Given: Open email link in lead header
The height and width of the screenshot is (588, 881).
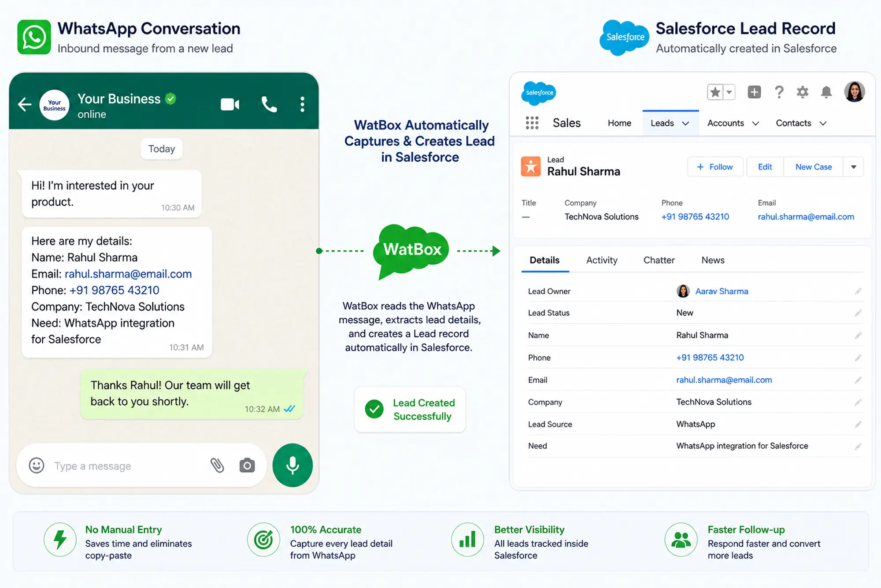Looking at the screenshot, I should [x=806, y=217].
